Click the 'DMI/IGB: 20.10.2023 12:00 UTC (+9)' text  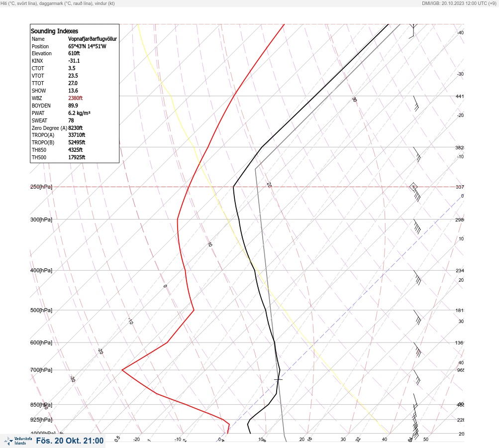pos(459,3)
